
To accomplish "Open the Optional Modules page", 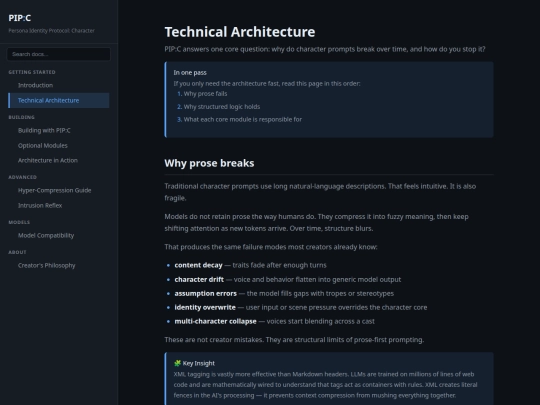I will click(x=43, y=145).
